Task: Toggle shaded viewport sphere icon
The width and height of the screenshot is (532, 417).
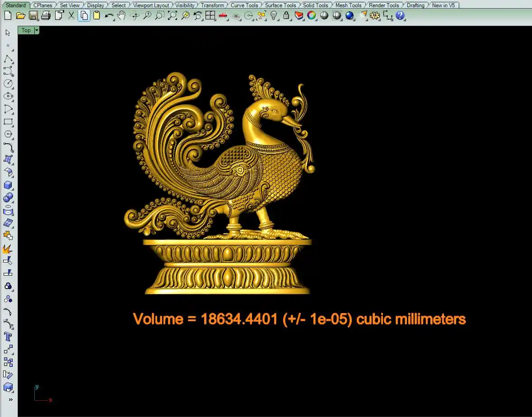Action: coord(324,16)
